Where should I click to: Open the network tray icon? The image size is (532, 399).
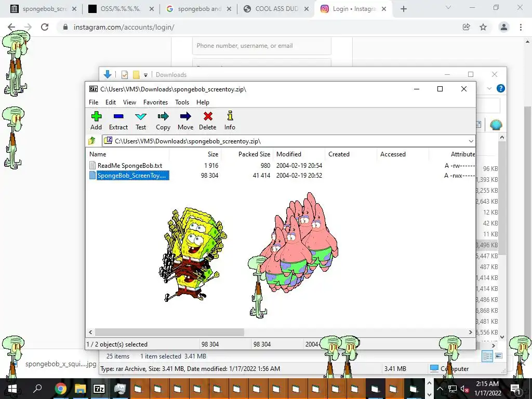453,389
